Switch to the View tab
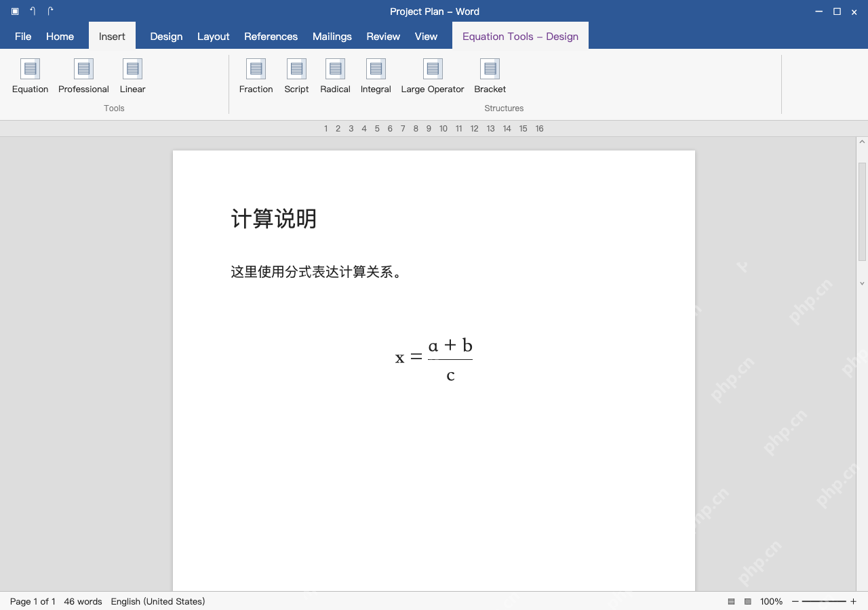 pos(426,37)
